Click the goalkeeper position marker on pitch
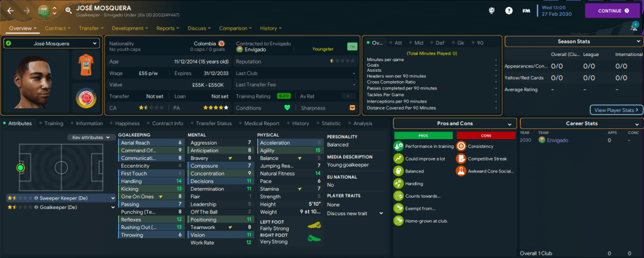The image size is (644, 258). [21, 168]
